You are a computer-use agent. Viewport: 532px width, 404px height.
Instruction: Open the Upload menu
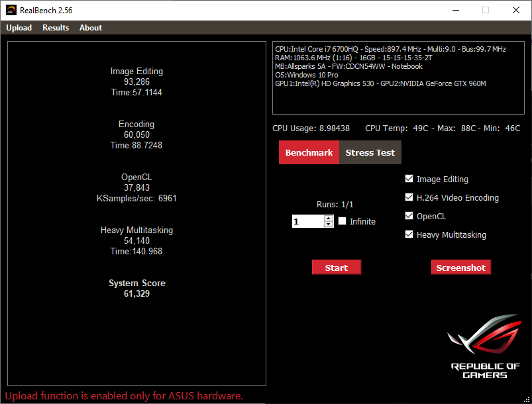[x=19, y=28]
